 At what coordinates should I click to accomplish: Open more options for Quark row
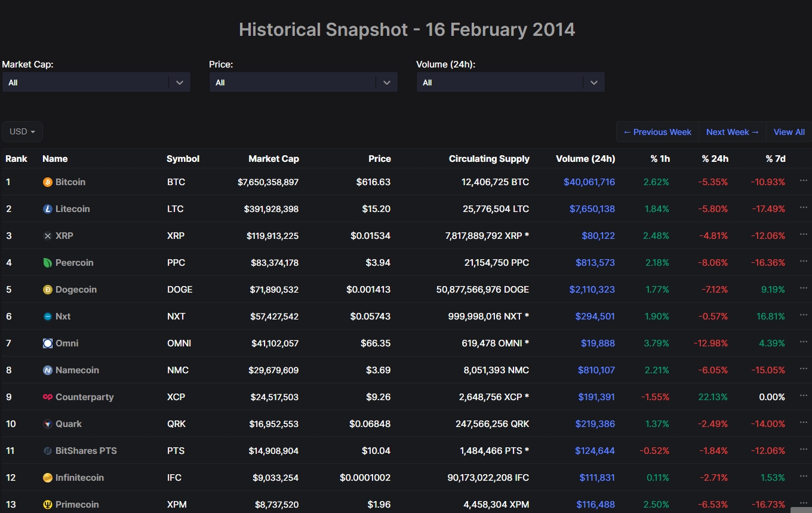click(803, 422)
